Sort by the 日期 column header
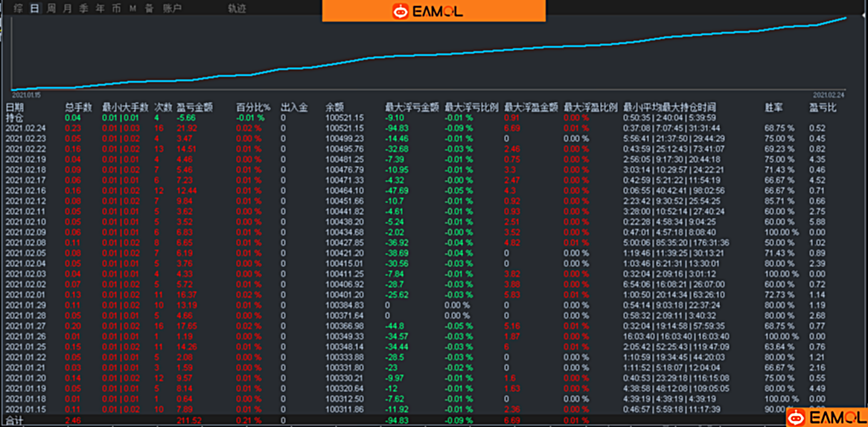This screenshot has width=868, height=427. [15, 107]
